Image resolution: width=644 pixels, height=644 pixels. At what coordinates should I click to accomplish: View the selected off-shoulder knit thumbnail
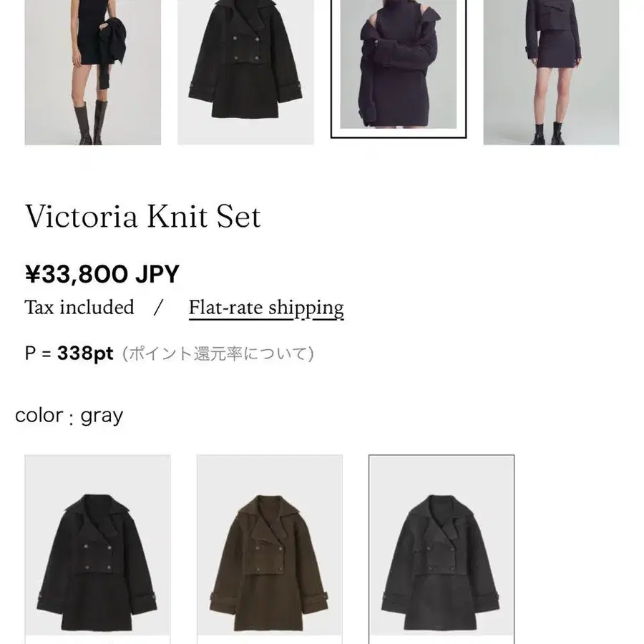tap(399, 69)
